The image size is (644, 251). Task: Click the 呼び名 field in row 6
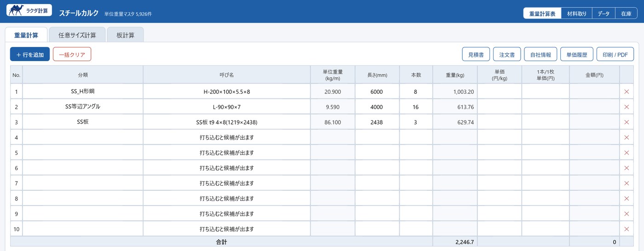tap(227, 168)
